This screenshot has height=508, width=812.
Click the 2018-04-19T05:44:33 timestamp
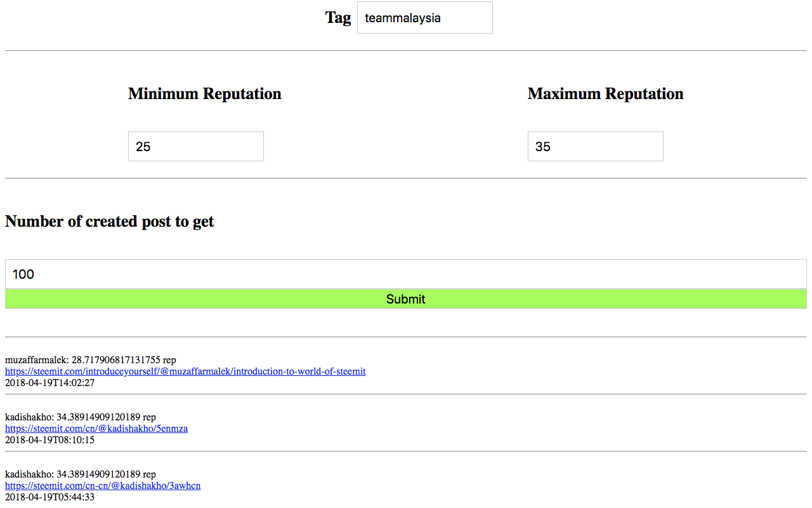[x=49, y=497]
